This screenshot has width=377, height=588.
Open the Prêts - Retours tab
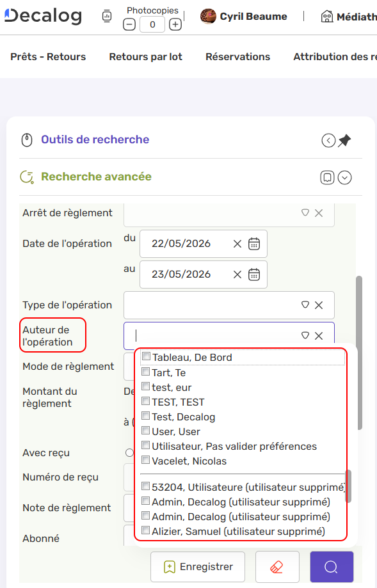pos(48,57)
